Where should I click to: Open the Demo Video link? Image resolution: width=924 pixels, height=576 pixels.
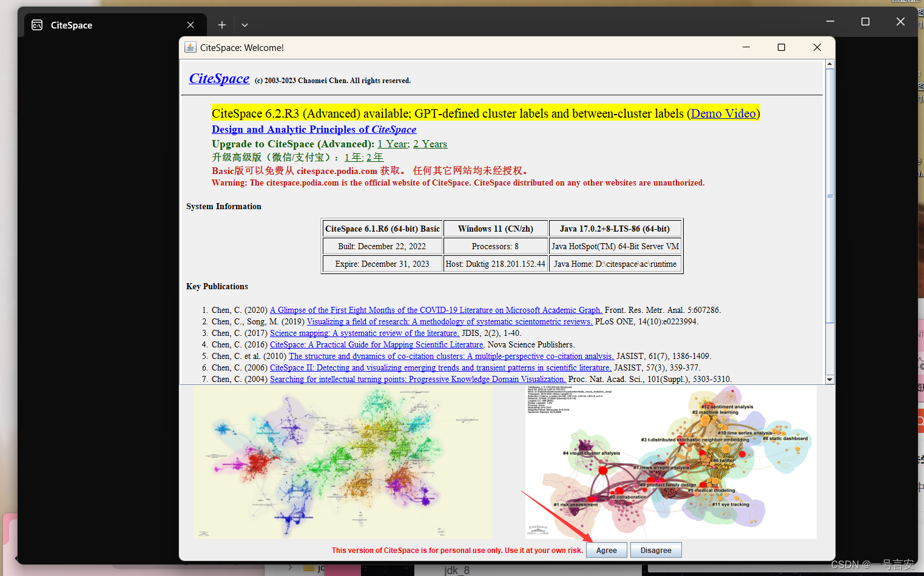[723, 113]
